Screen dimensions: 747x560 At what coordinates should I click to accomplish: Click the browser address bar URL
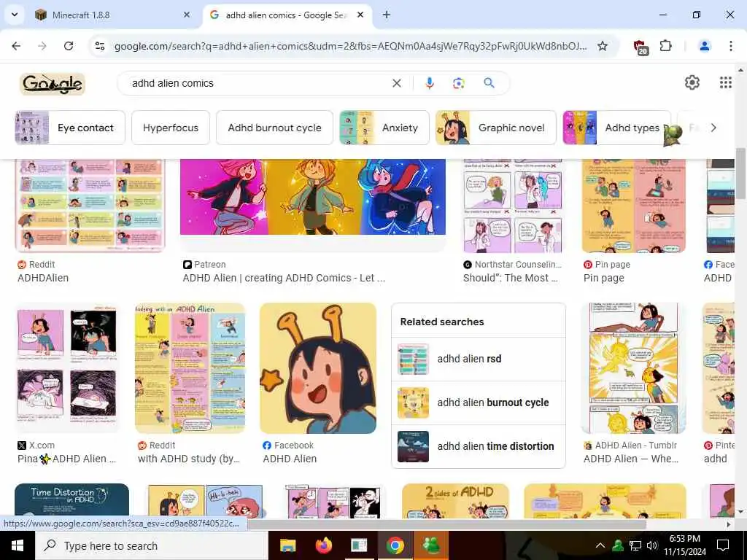click(x=350, y=46)
